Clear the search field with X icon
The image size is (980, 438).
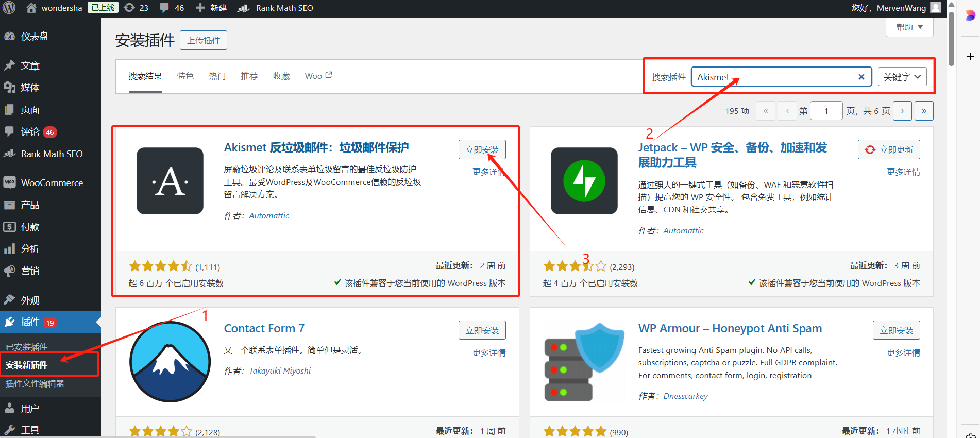[x=861, y=77]
